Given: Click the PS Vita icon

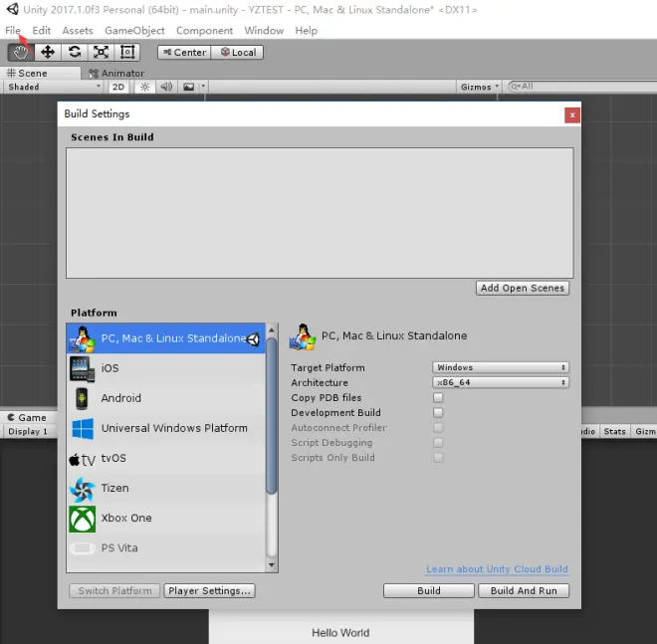Looking at the screenshot, I should point(82,548).
